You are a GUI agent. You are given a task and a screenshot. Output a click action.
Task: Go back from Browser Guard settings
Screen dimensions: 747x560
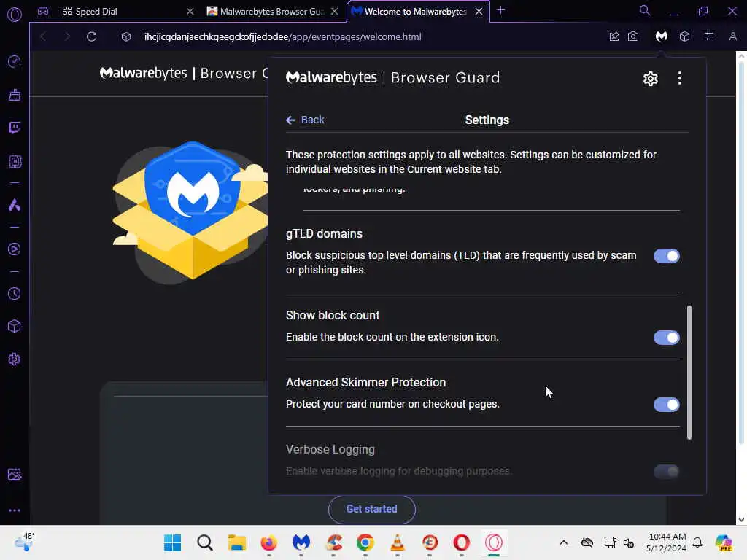click(x=305, y=120)
